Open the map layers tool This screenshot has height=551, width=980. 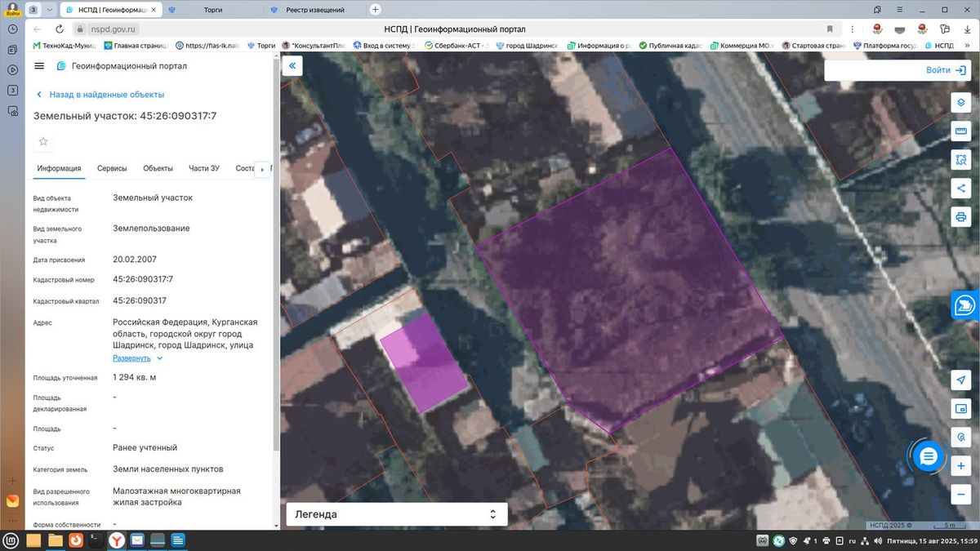tap(961, 103)
